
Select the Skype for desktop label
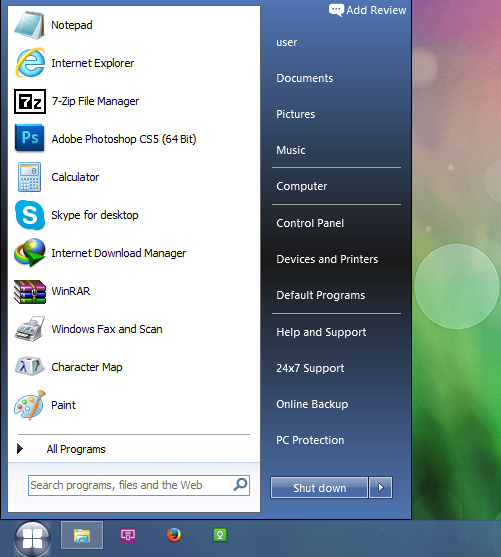(x=95, y=215)
